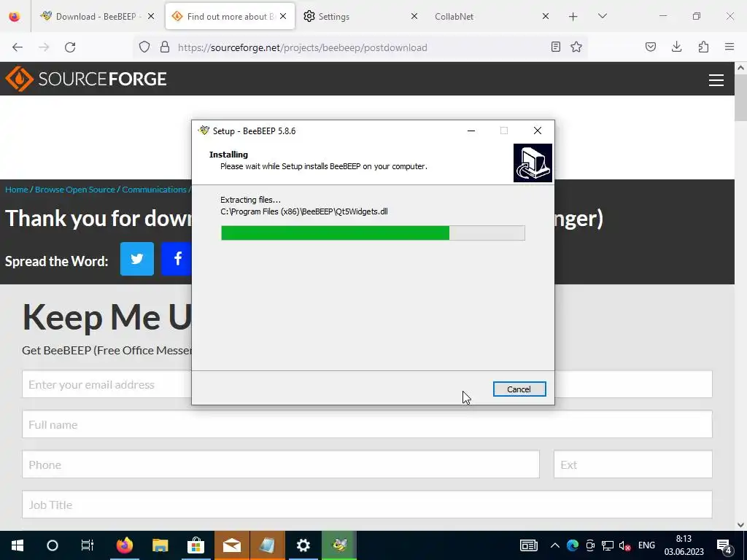Show hidden system tray icons
This screenshot has height=560, width=747.
554,545
